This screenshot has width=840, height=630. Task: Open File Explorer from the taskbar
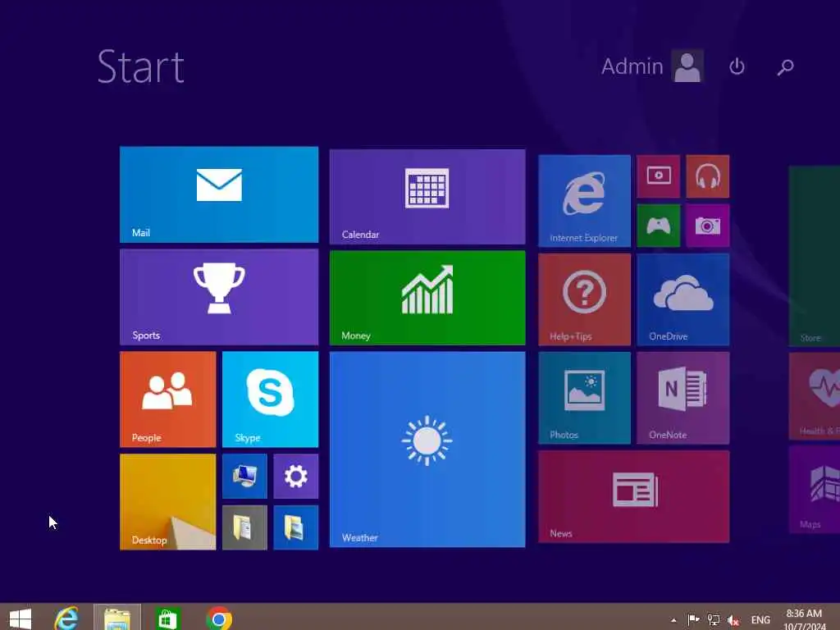click(117, 619)
